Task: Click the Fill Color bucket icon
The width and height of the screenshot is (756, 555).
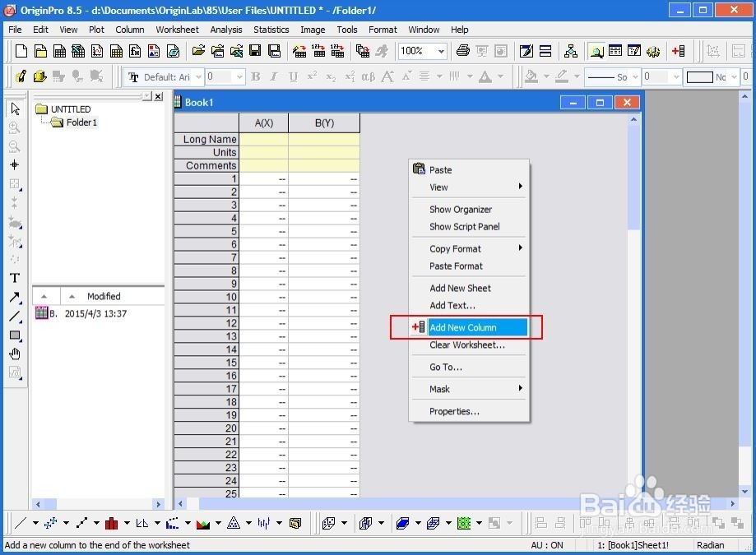Action: tap(531, 76)
